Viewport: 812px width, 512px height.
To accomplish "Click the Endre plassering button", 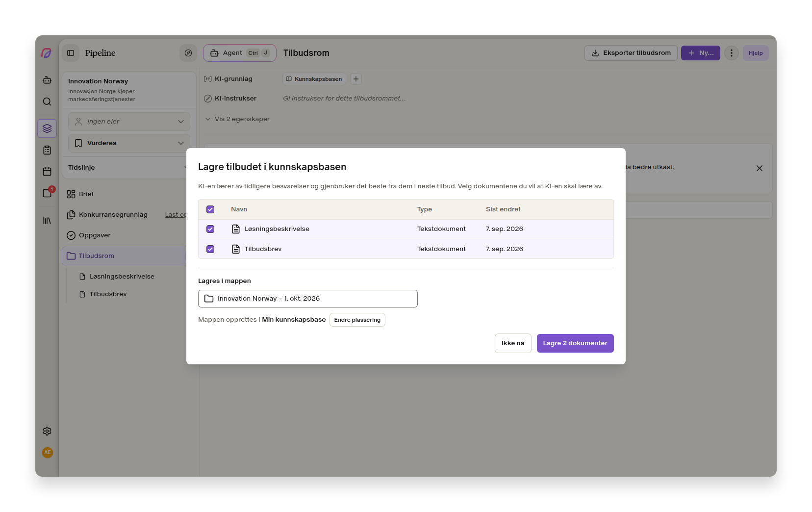I will [x=357, y=320].
